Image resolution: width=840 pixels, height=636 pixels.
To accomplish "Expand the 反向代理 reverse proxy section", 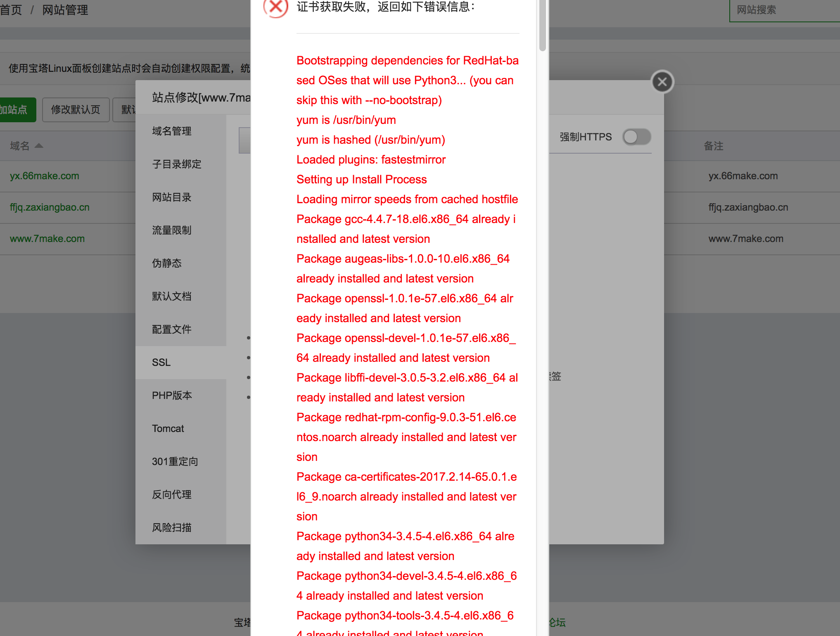I will coord(172,494).
